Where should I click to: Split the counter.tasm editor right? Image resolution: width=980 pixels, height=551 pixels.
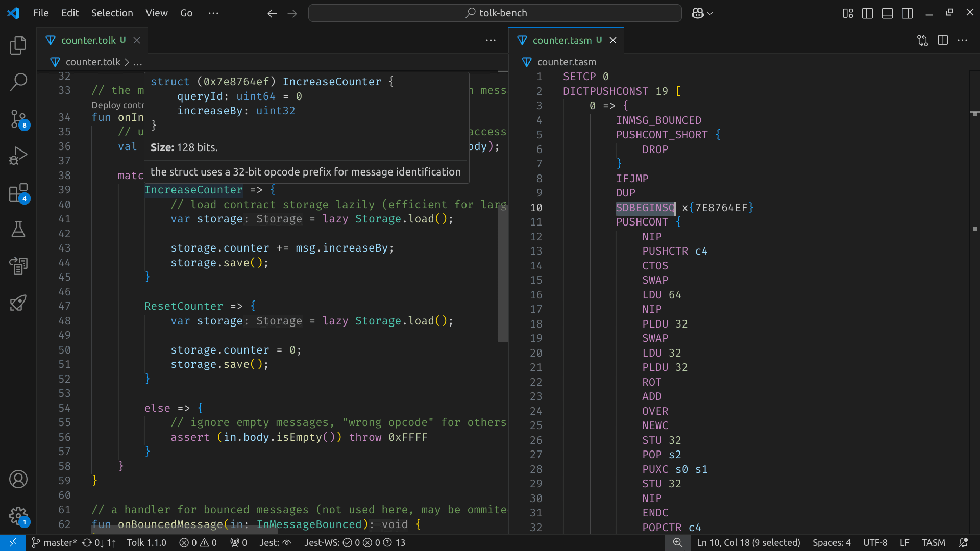(x=942, y=40)
